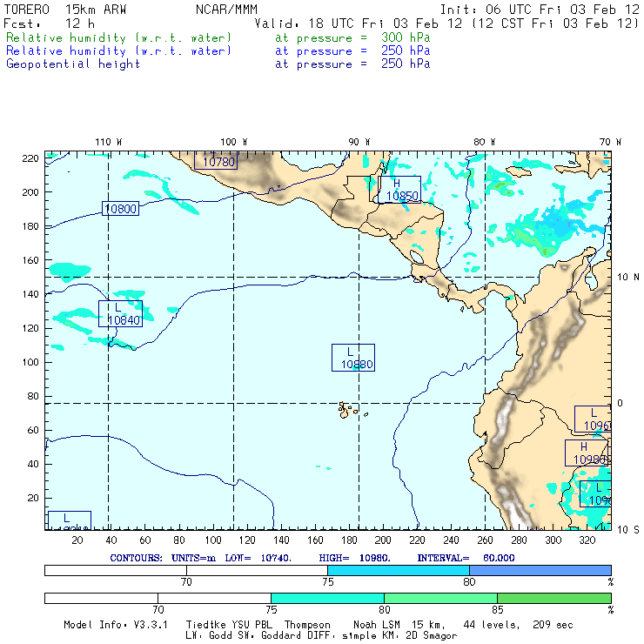
Task: Click the 'H 10850' high-height marker
Action: pos(399,190)
